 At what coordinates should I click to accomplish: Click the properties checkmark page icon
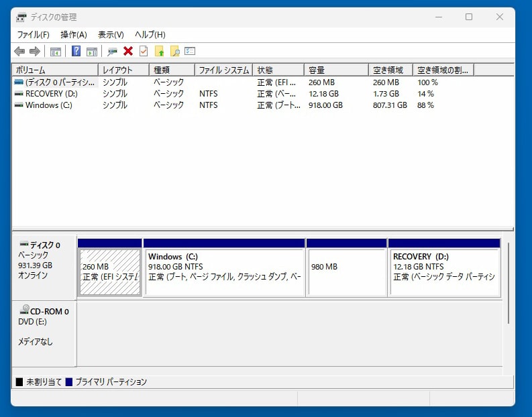coord(144,51)
